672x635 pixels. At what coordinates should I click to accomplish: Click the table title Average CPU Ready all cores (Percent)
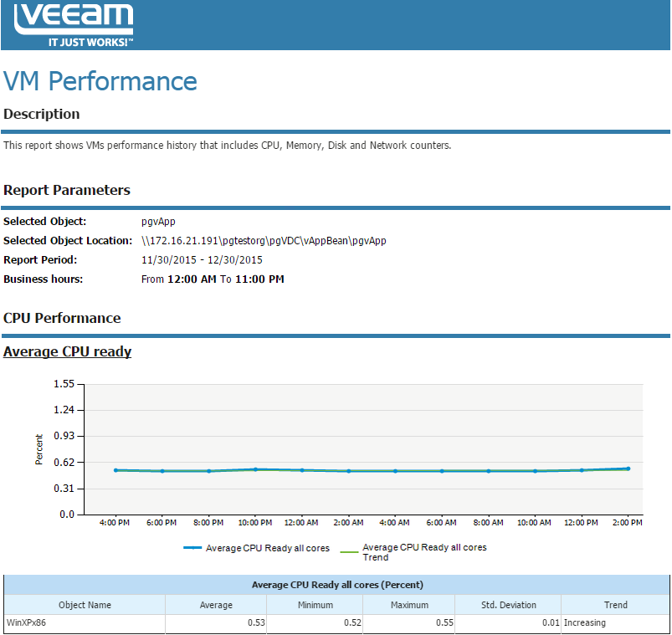[x=337, y=585]
